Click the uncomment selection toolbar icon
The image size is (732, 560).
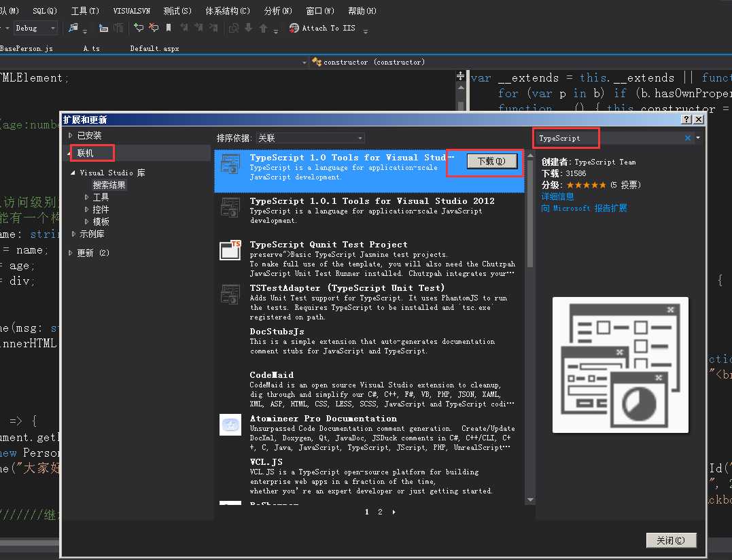click(x=154, y=28)
